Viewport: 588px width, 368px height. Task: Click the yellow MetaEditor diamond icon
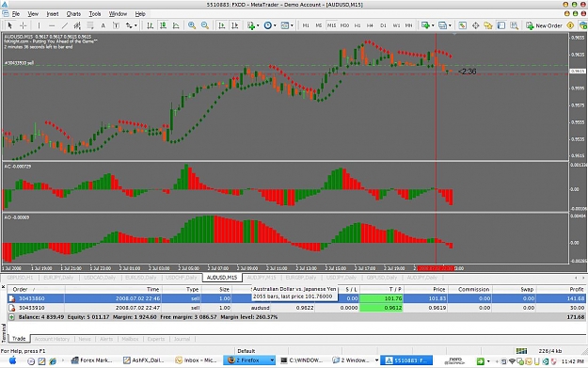tap(570, 25)
